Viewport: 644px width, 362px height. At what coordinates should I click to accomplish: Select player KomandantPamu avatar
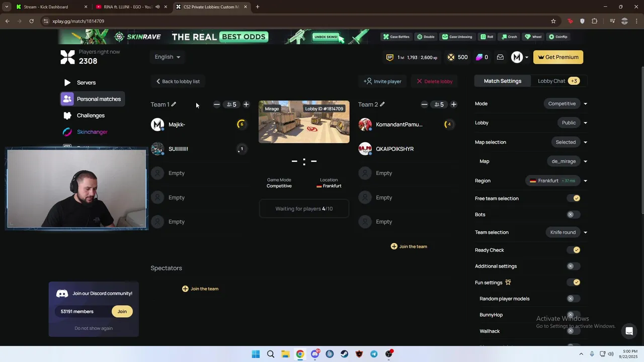pos(365,125)
